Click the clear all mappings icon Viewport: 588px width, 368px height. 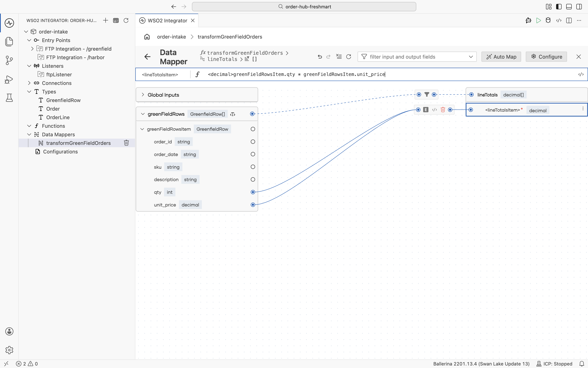click(339, 57)
